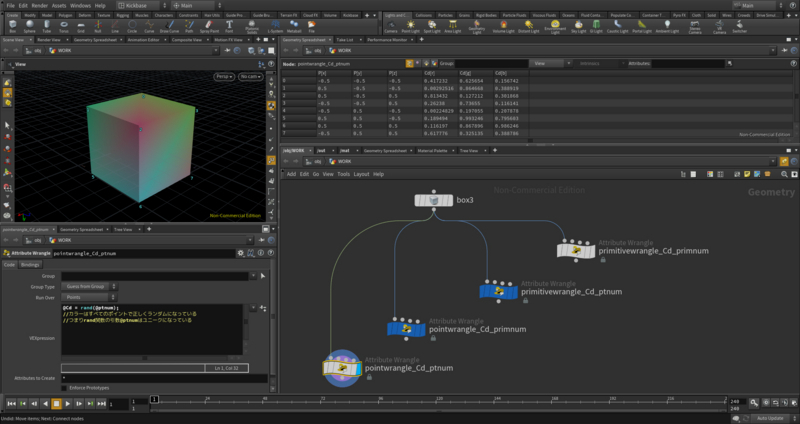Click the Attributes filter field in spreadsheet

click(x=688, y=63)
